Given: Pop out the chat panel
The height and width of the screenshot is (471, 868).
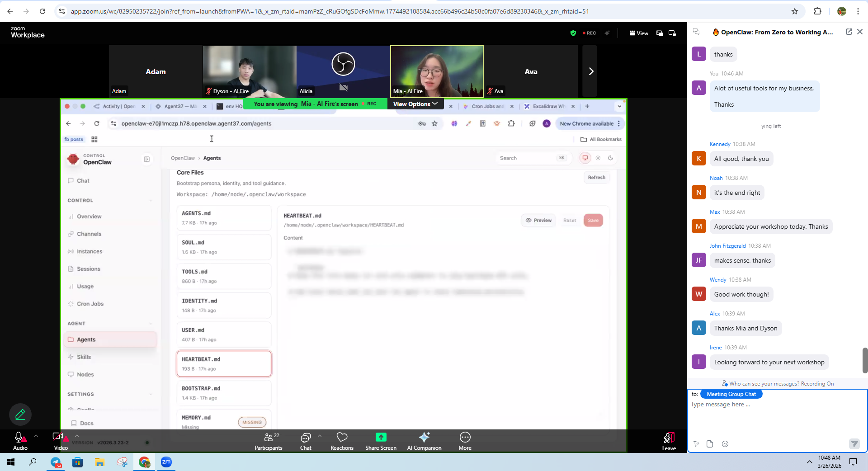Looking at the screenshot, I should coord(849,32).
